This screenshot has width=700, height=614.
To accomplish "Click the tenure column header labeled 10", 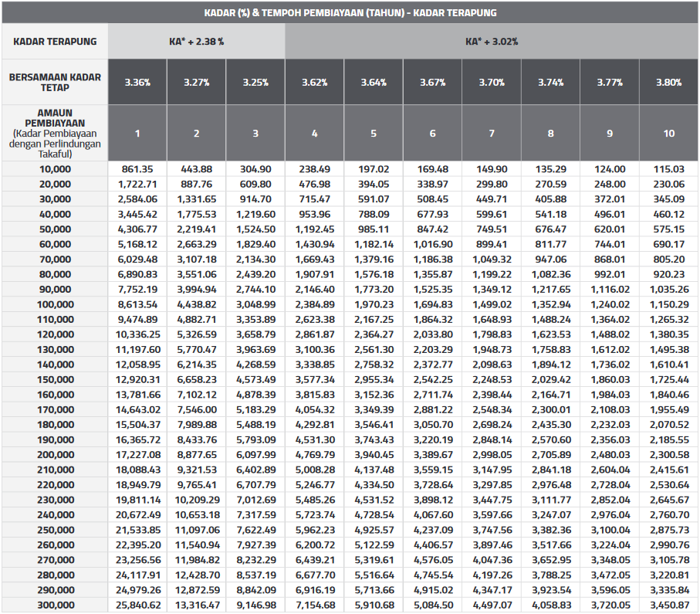I will (668, 131).
